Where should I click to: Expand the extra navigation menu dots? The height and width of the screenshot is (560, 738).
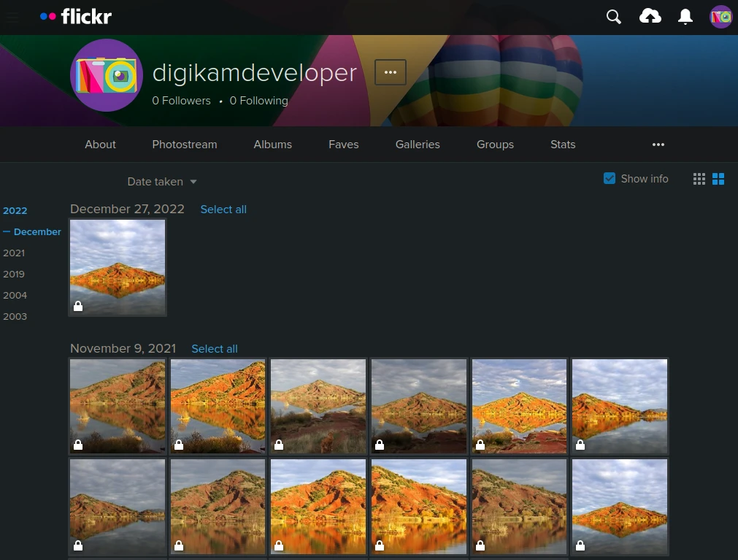[x=658, y=145]
